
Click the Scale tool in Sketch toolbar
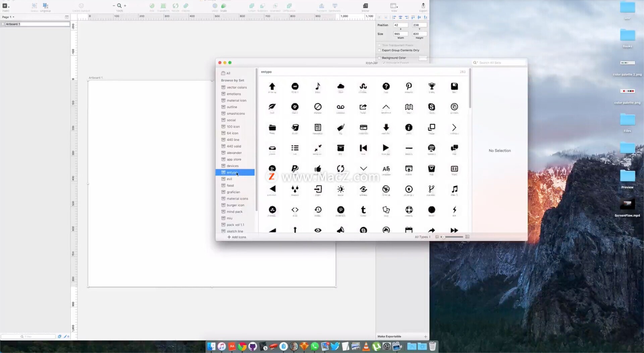point(223,7)
